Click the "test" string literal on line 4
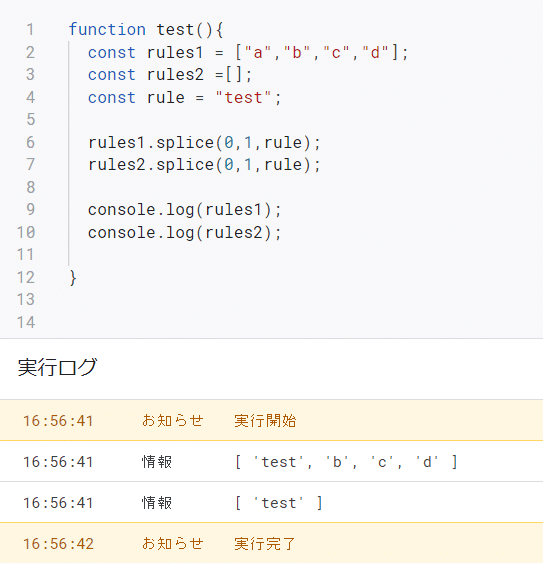The image size is (543, 586). pos(244,98)
